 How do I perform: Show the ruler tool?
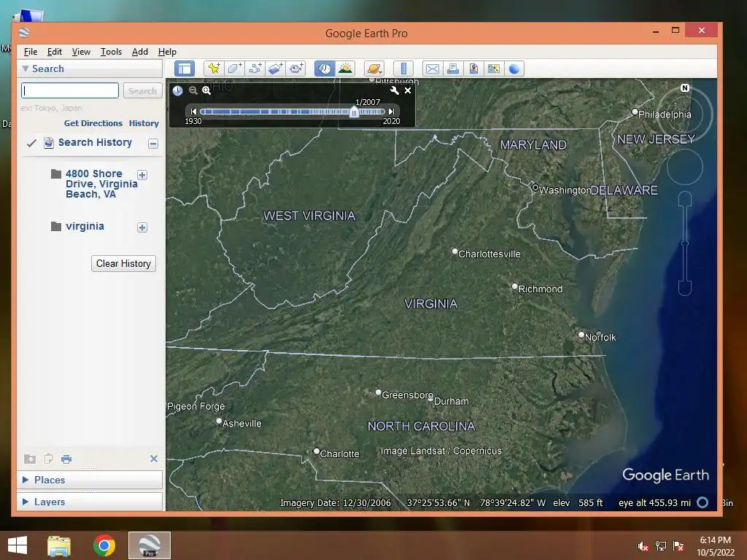click(x=403, y=69)
